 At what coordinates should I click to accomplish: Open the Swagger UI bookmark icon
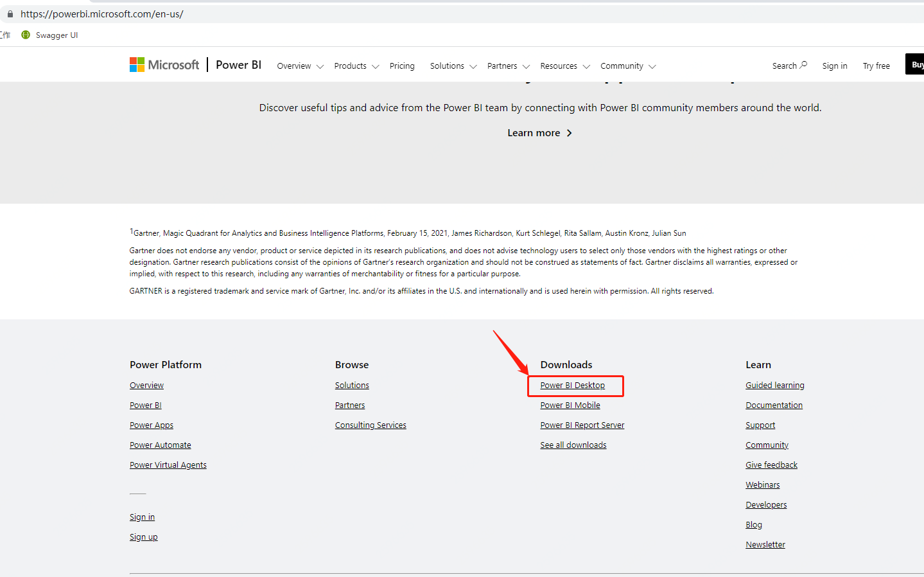point(26,35)
